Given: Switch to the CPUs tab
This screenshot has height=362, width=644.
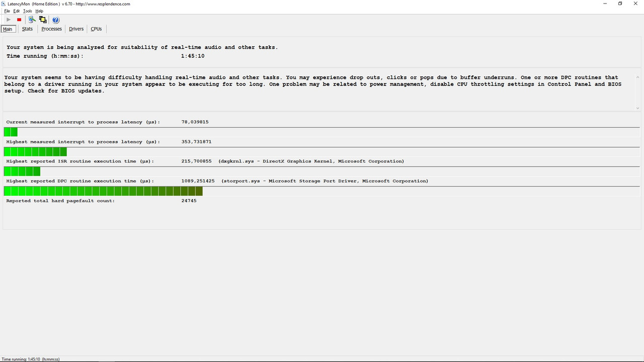Looking at the screenshot, I should click(x=96, y=29).
